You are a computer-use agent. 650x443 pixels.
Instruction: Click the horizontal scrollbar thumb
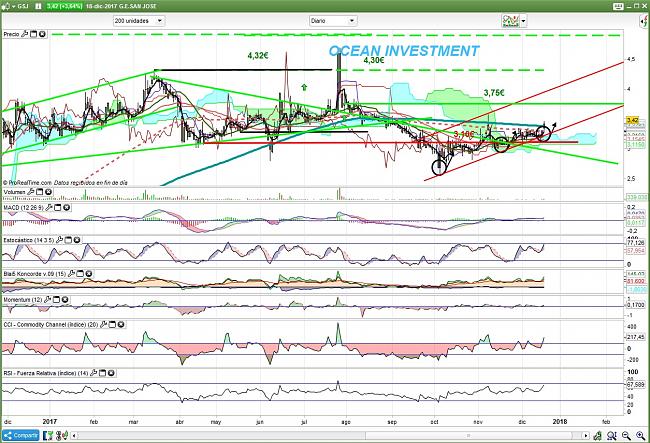point(468,436)
